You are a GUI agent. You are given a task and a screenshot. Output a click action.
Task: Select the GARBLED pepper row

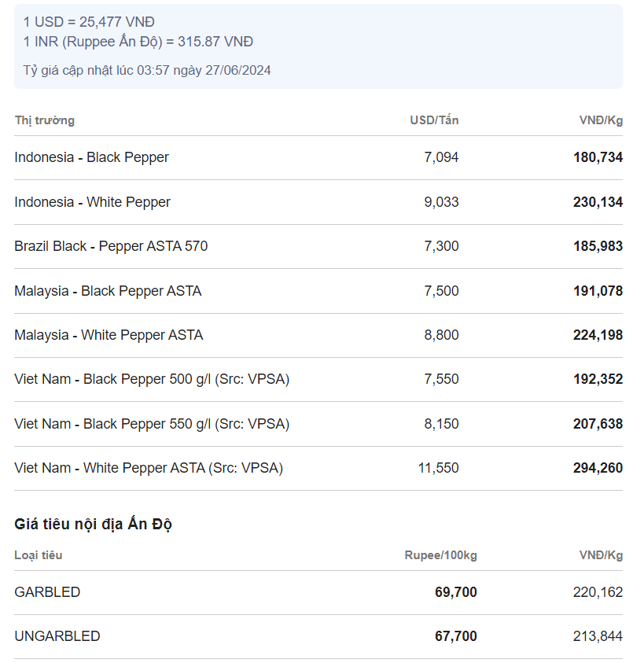coord(318,592)
